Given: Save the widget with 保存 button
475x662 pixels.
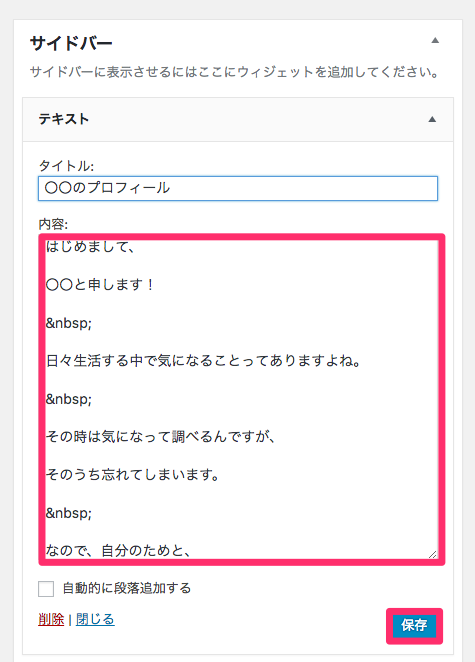Looking at the screenshot, I should click(414, 626).
